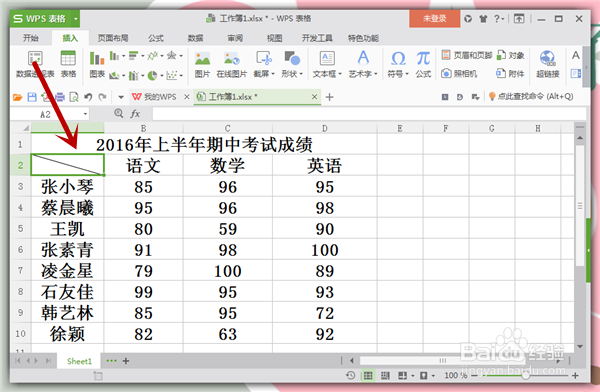Insert a pivot table (数据透视表)
Screen dimensions: 600x392
[x=35, y=64]
